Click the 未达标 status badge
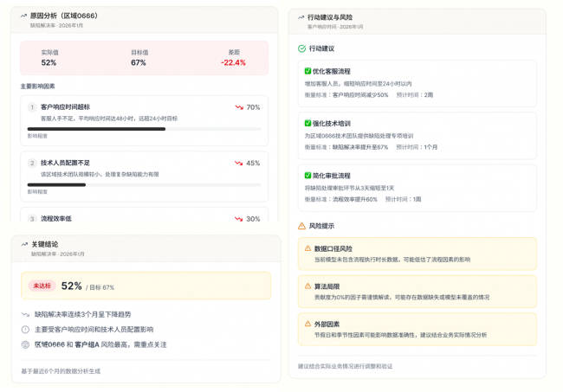This screenshot has height=392, width=563. point(42,286)
